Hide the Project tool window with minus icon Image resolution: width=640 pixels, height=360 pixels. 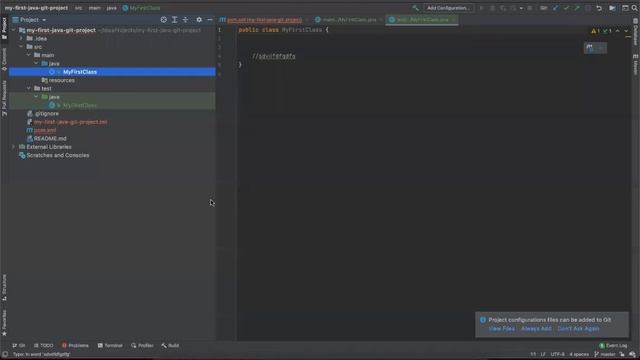(210, 20)
